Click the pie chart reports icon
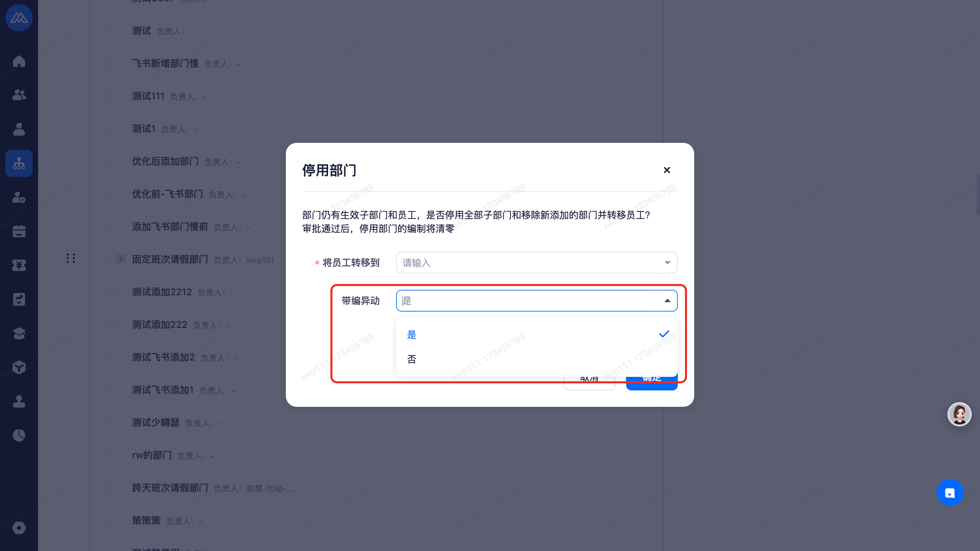980x551 pixels. [19, 435]
